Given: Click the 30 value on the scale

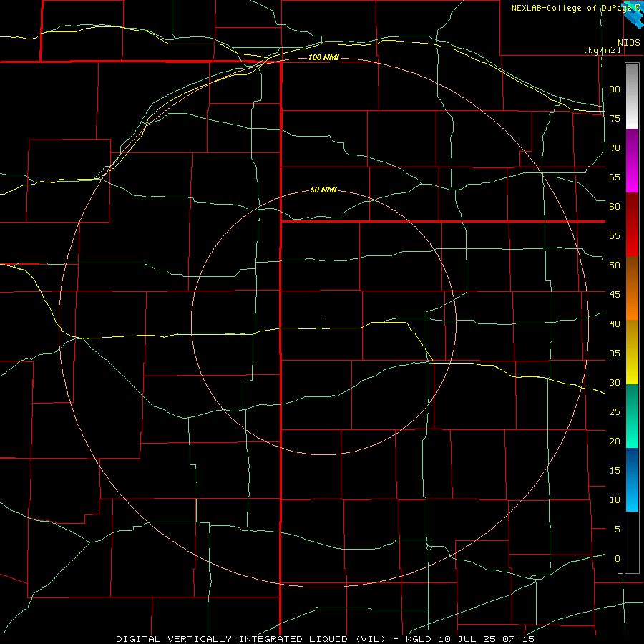Looking at the screenshot, I should [615, 383].
